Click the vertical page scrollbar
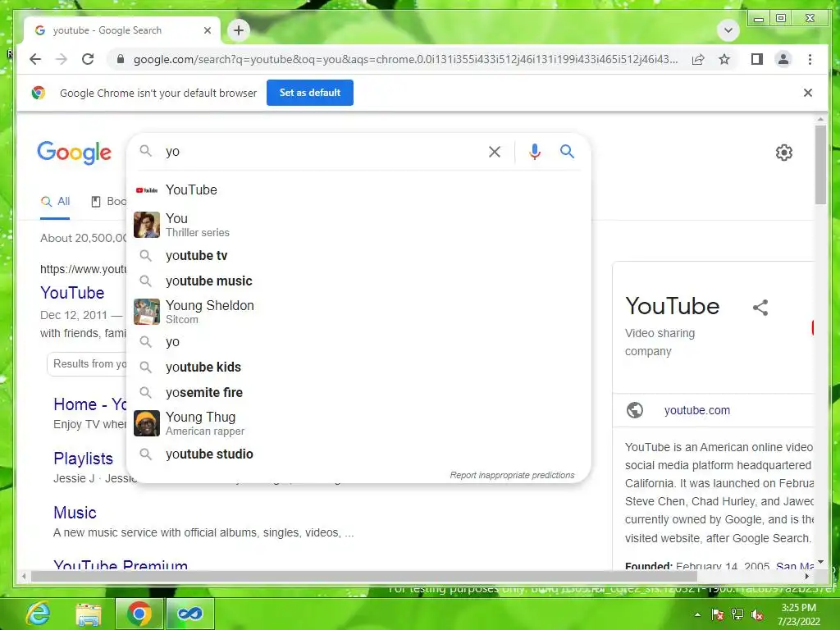The image size is (840, 630). click(x=820, y=164)
